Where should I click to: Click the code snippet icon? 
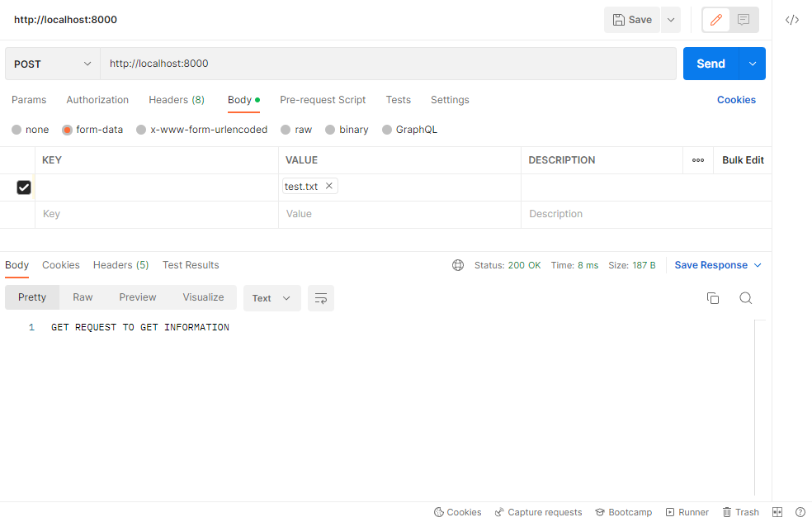coord(791,20)
